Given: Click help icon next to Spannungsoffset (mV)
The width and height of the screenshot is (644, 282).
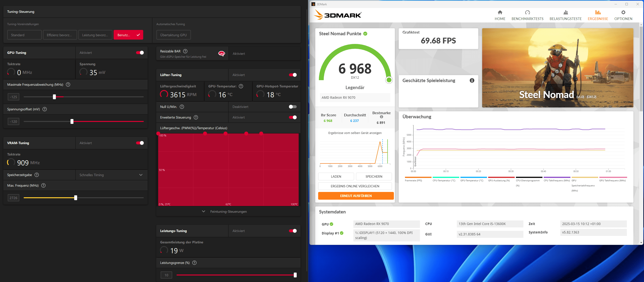Looking at the screenshot, I should (x=45, y=109).
